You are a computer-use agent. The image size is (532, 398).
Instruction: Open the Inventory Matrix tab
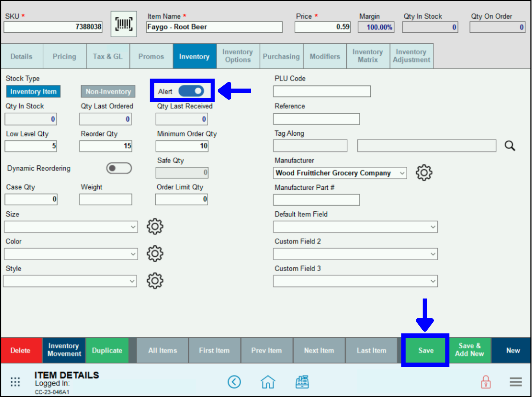(x=367, y=56)
